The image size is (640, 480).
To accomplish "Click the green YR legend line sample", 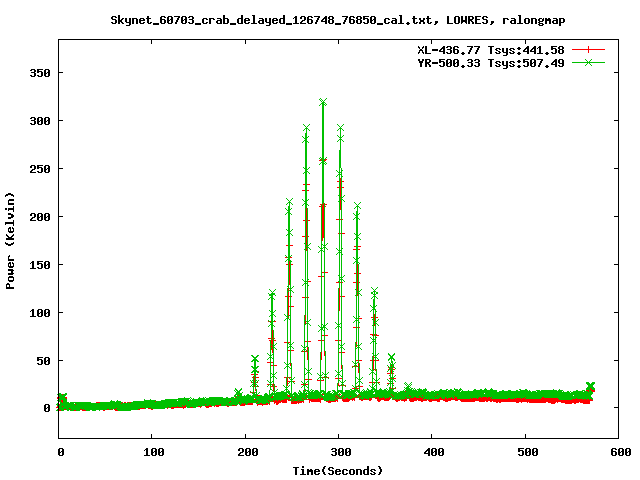I will click(x=588, y=62).
